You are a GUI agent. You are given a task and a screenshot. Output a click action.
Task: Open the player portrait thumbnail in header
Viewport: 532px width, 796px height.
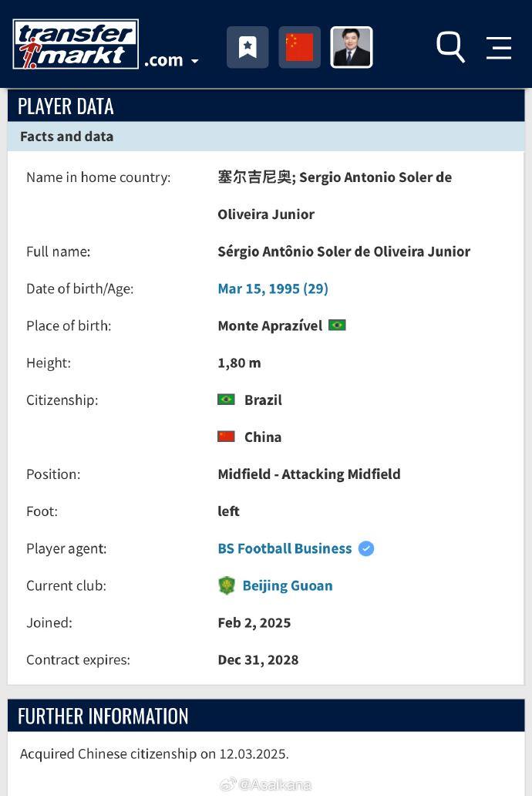tap(352, 47)
